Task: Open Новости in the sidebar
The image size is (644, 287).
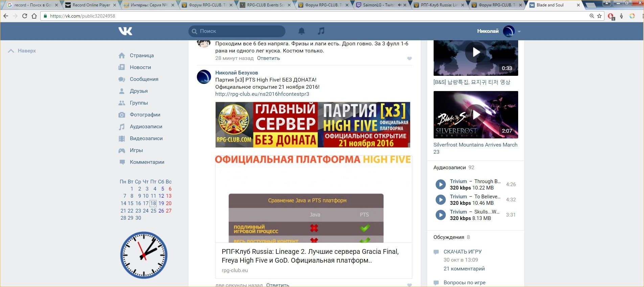Action: [140, 67]
